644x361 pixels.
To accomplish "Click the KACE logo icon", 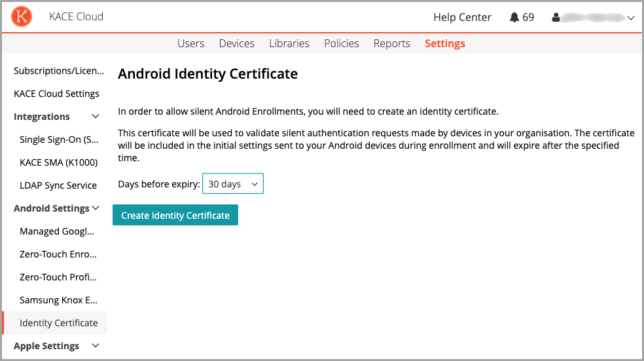I will pos(22,17).
